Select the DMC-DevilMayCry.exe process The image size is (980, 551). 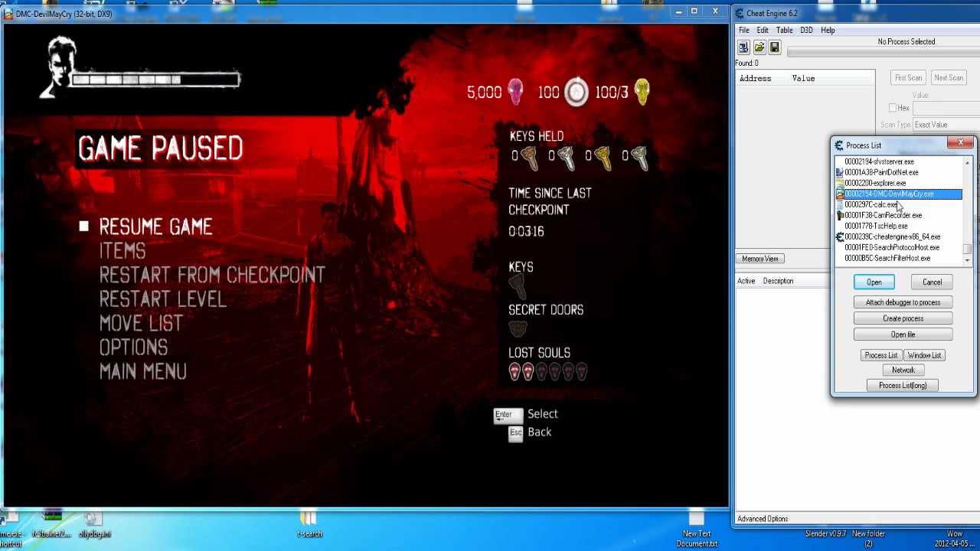point(899,194)
